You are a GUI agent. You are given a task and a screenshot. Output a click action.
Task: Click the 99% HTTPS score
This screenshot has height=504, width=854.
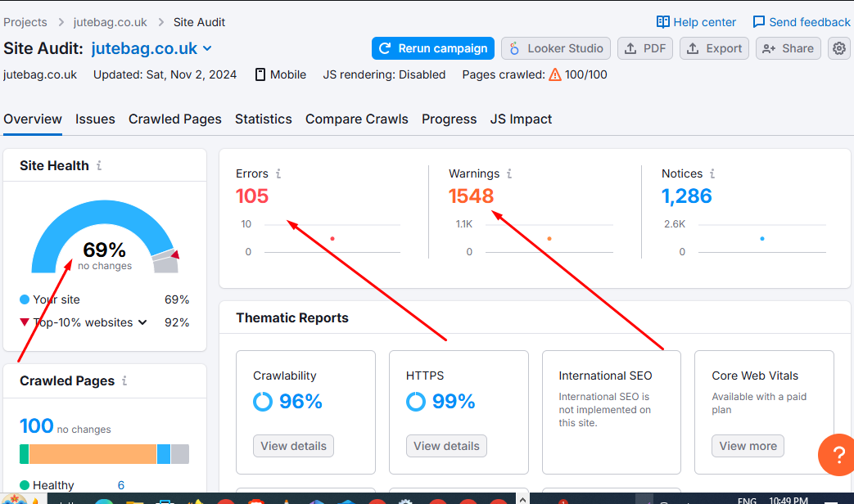[454, 402]
